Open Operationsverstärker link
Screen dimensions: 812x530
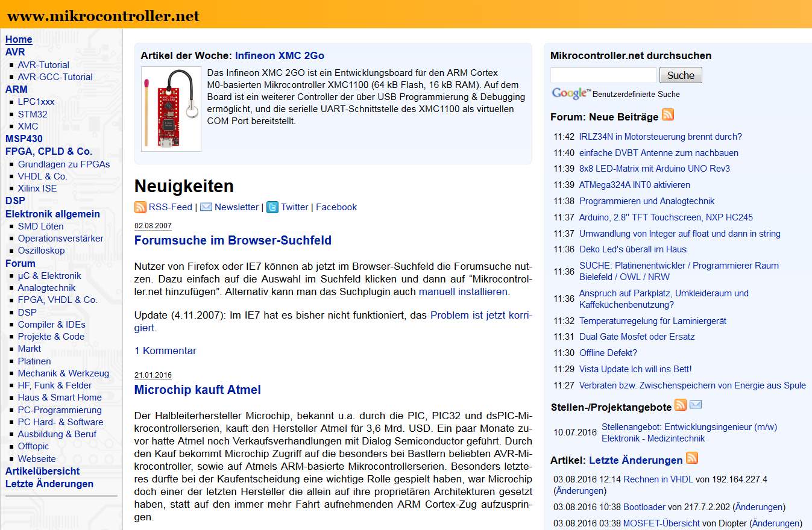[61, 238]
